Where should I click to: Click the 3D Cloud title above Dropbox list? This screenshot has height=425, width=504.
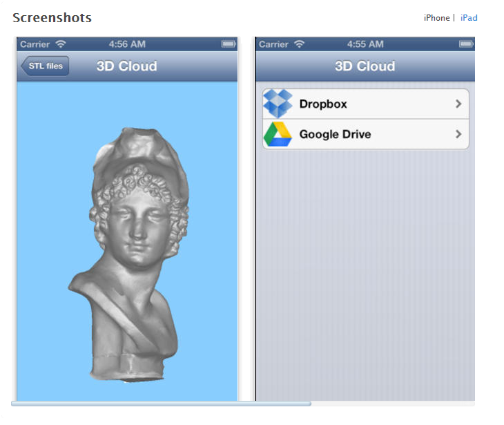(365, 66)
